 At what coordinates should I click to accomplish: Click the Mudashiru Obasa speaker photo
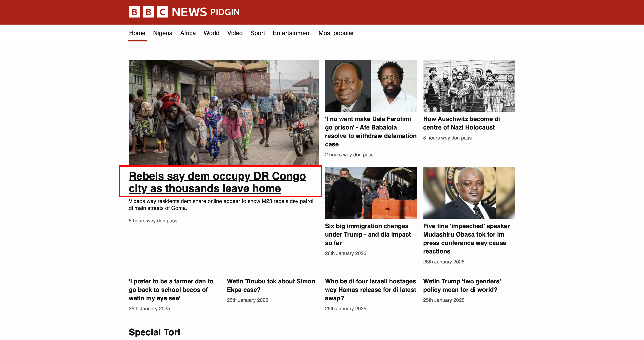[x=469, y=193]
